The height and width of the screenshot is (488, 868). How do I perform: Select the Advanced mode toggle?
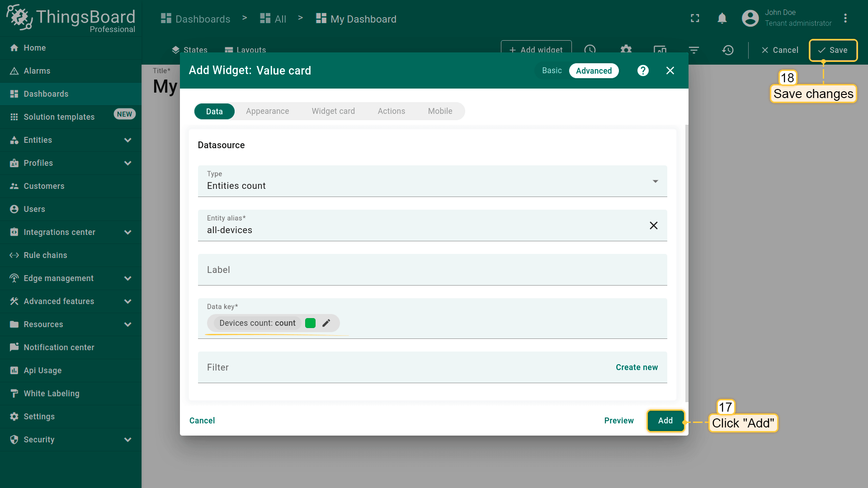[x=594, y=70]
